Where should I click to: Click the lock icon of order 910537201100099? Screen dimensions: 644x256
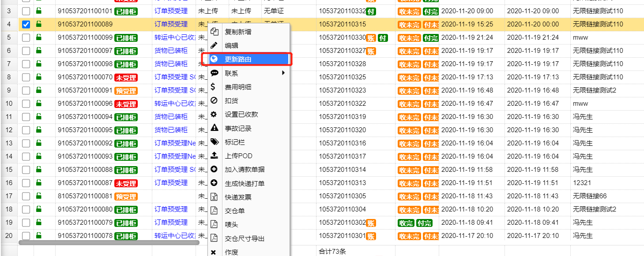(38, 37)
